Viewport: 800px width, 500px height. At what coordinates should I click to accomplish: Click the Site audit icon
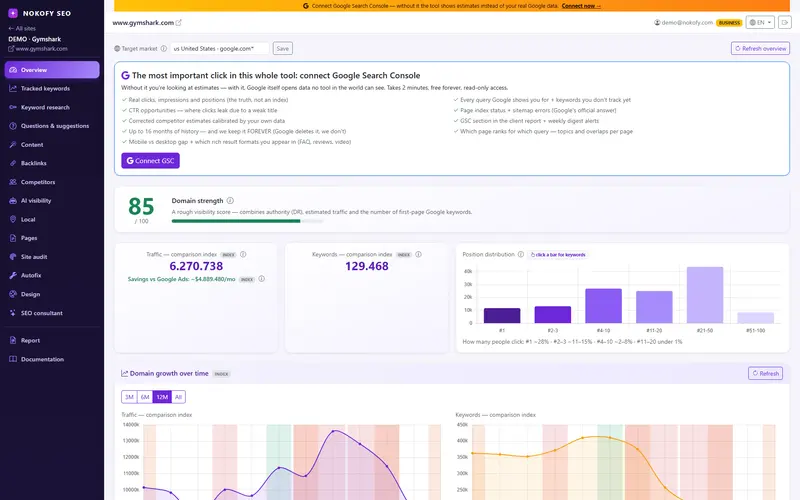pos(13,257)
